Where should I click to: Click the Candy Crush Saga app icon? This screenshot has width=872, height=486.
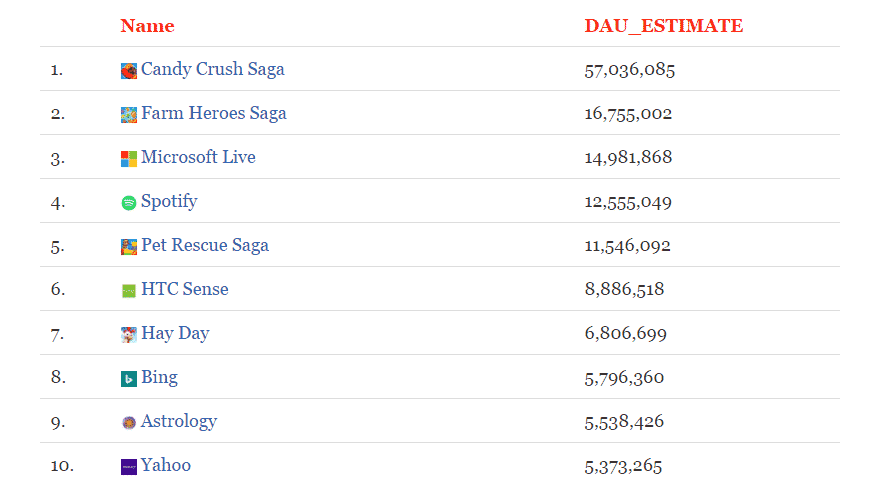click(x=129, y=71)
